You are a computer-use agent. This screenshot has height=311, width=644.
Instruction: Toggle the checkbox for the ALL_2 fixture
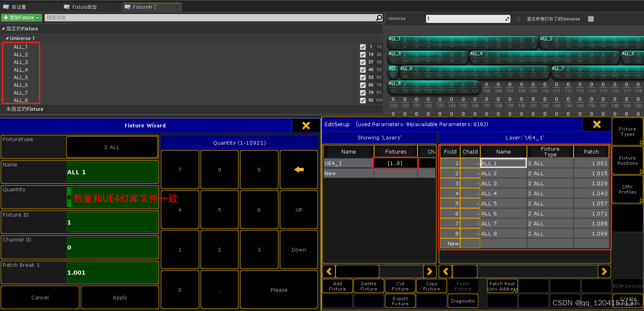363,54
